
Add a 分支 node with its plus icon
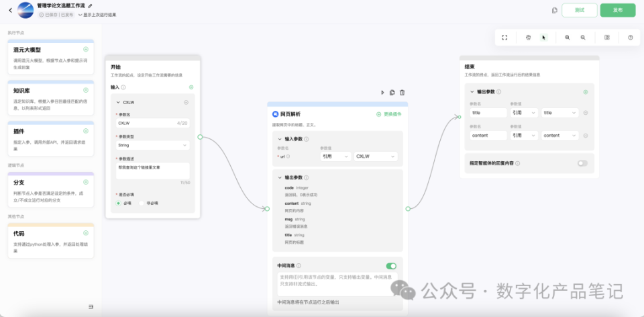pyautogui.click(x=86, y=182)
